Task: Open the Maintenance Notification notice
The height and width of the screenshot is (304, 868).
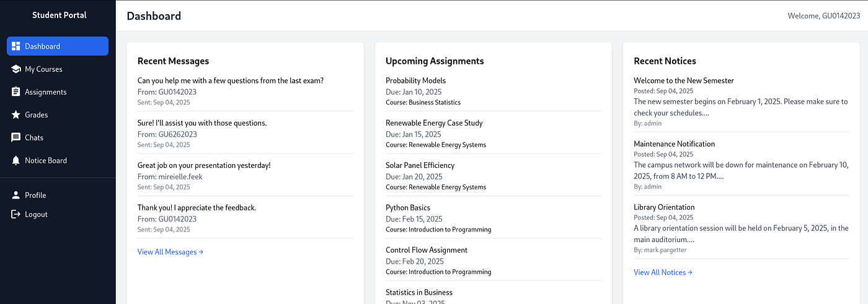Action: (x=674, y=144)
